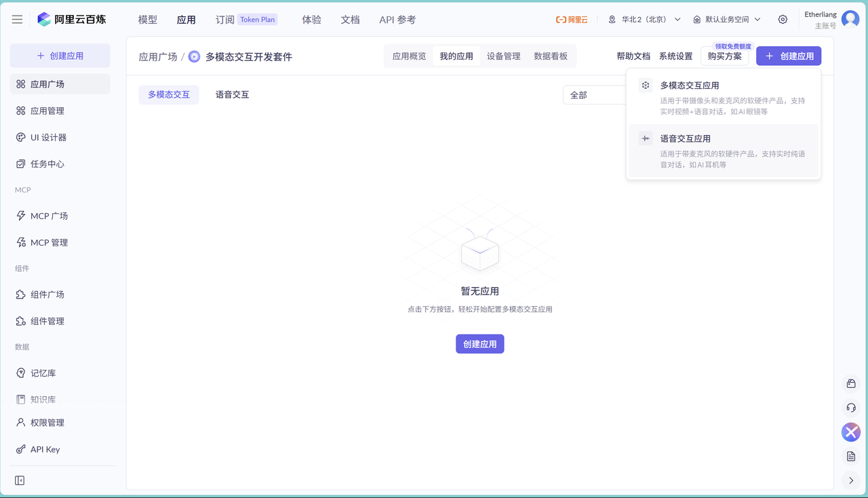
Task: Choose 多模态交互应用 from the create menu
Action: click(724, 98)
